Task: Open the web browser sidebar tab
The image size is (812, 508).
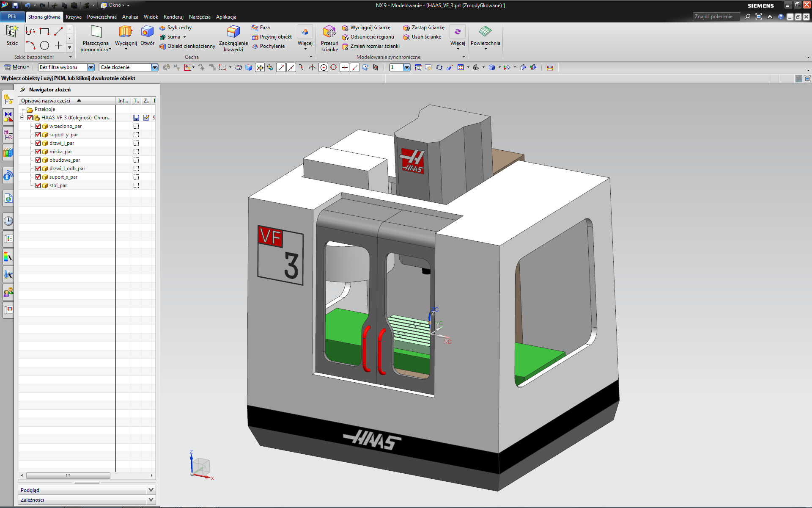Action: coord(8,199)
